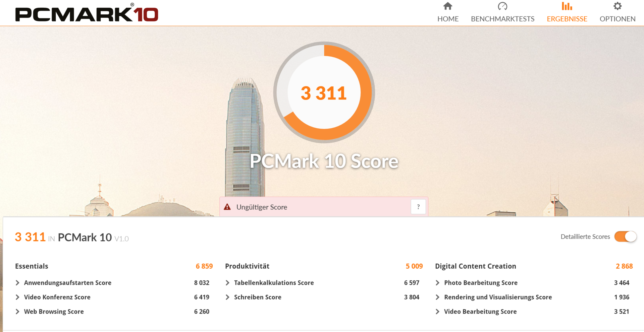Click the Produktivität heading
This screenshot has width=644, height=332.
coord(247,266)
